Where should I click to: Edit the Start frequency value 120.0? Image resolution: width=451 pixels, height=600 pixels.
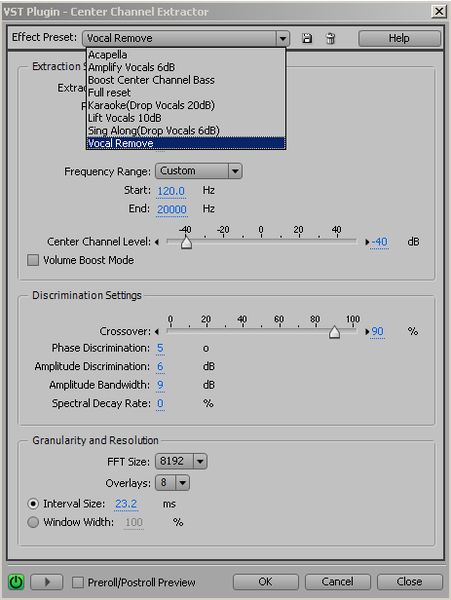point(171,191)
